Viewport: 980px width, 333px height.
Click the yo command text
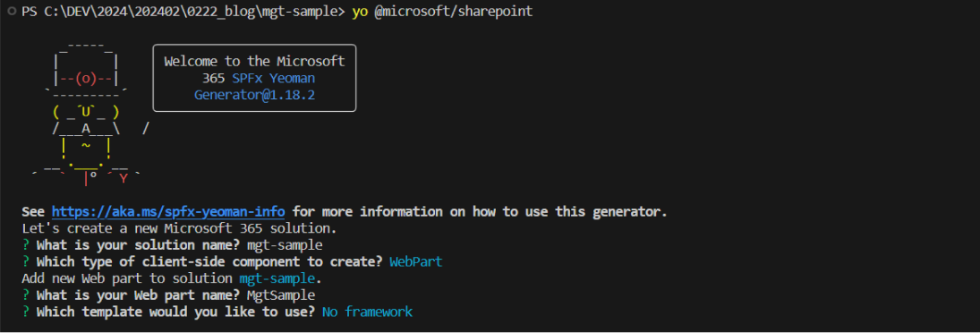pyautogui.click(x=360, y=12)
